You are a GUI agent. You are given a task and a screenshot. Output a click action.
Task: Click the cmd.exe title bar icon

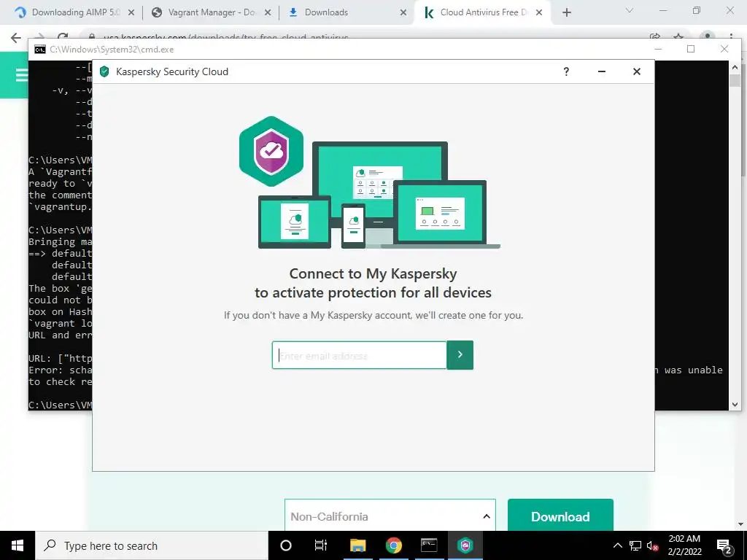pyautogui.click(x=40, y=50)
